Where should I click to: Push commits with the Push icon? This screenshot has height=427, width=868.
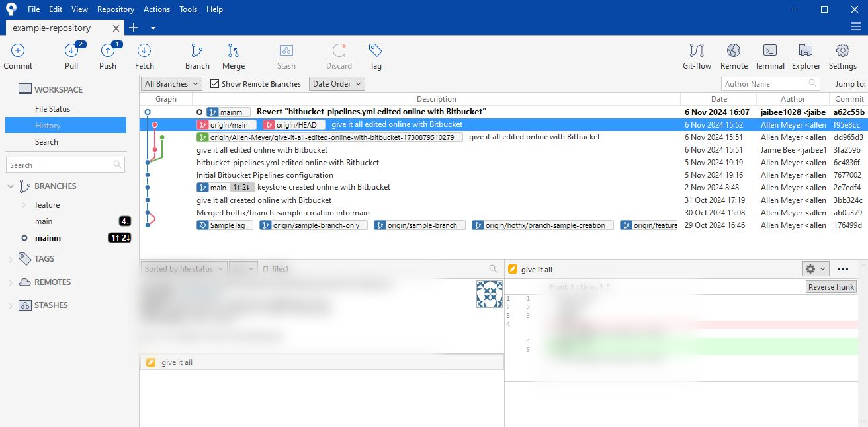[x=108, y=51]
